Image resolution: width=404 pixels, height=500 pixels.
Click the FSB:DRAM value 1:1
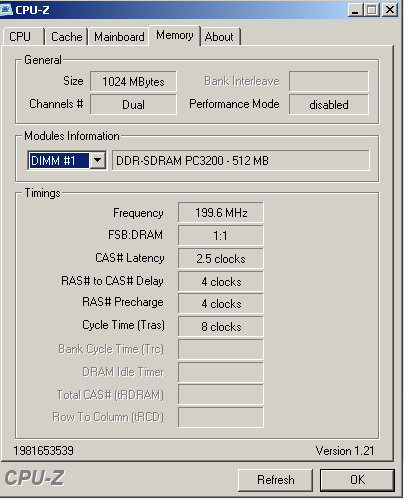[x=221, y=236]
